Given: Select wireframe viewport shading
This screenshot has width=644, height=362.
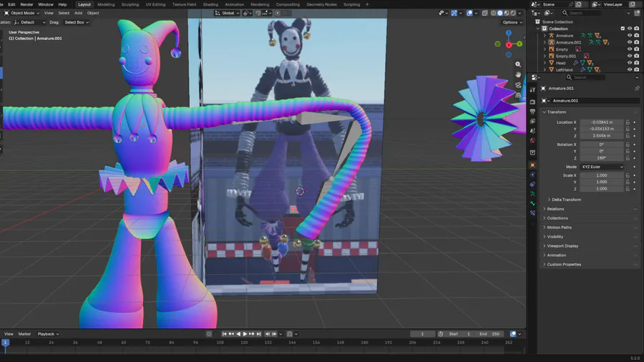Looking at the screenshot, I should 494,13.
